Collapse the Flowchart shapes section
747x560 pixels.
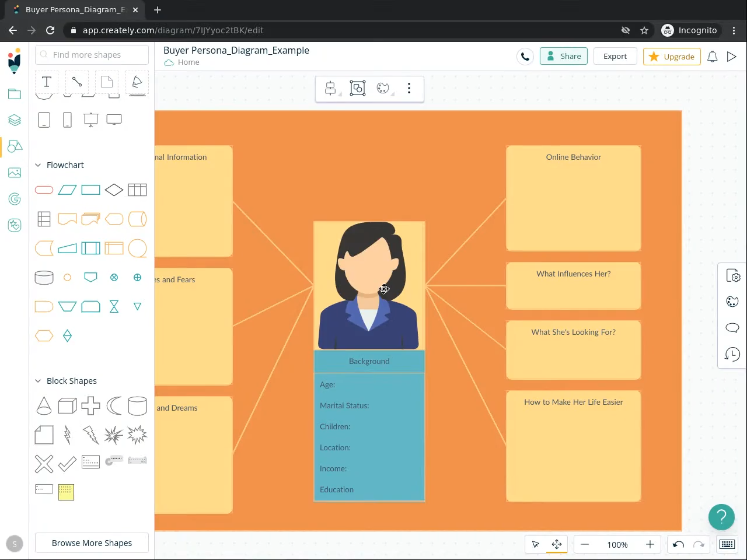pyautogui.click(x=39, y=165)
